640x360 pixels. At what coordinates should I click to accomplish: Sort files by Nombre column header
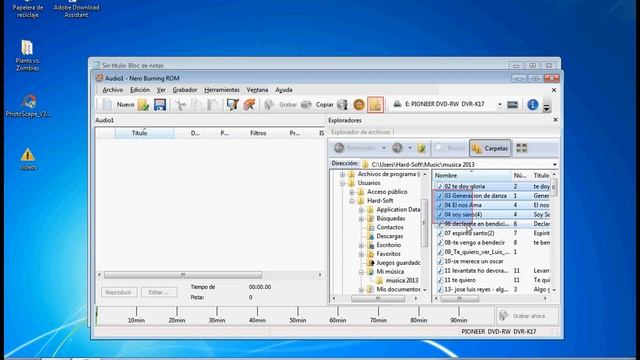(472, 176)
